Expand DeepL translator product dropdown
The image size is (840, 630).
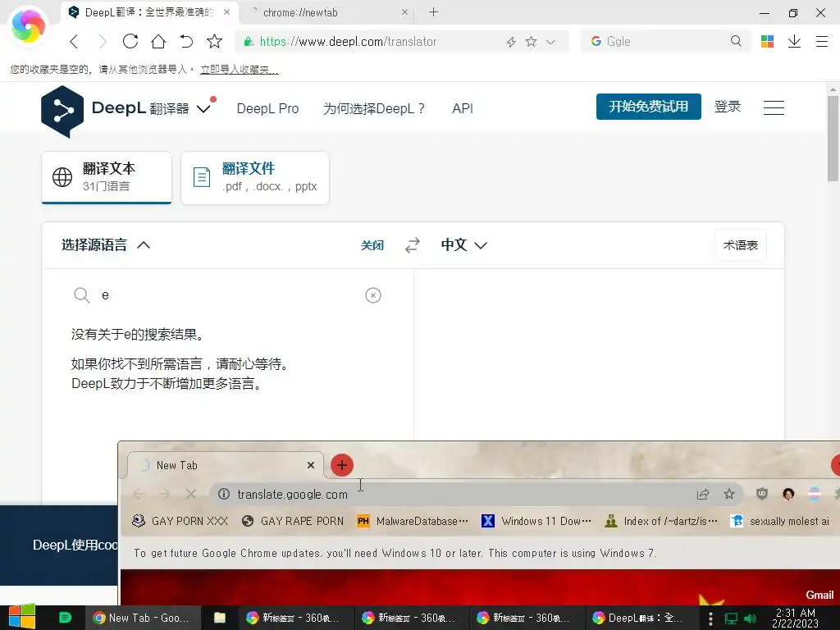click(203, 109)
